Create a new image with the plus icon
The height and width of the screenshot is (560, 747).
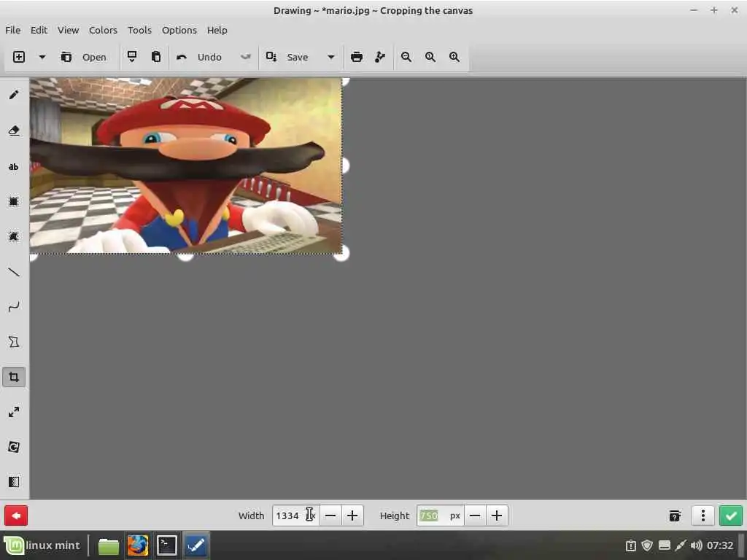pyautogui.click(x=18, y=57)
